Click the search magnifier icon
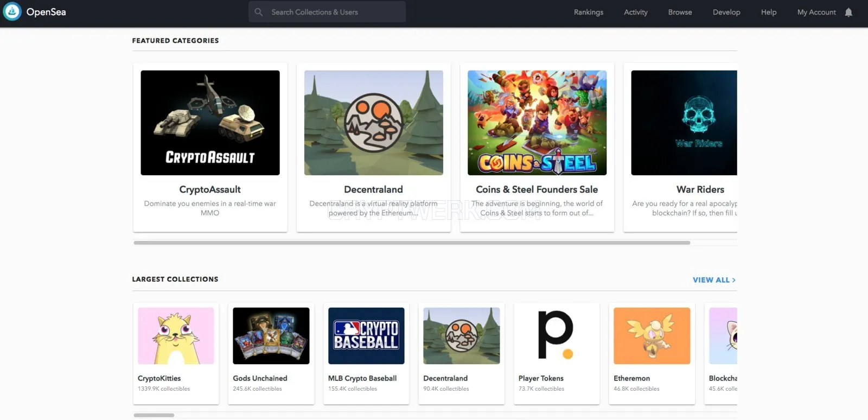This screenshot has height=420, width=868. [259, 12]
